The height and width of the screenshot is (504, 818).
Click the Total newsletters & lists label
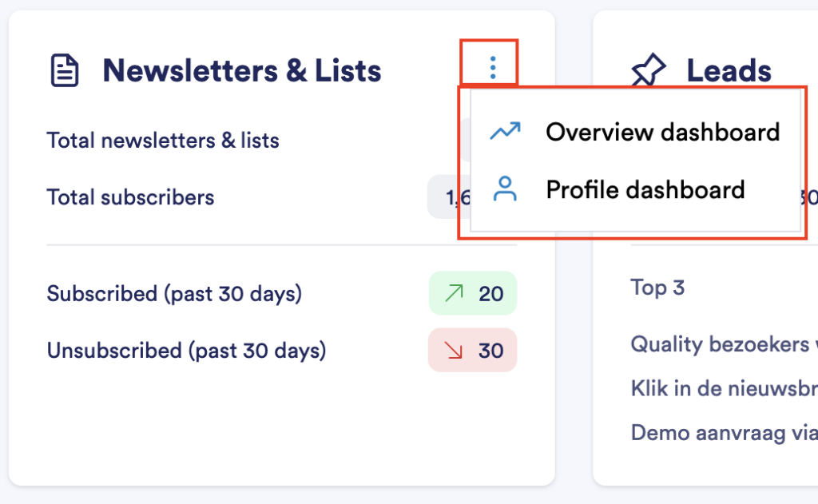(x=163, y=141)
